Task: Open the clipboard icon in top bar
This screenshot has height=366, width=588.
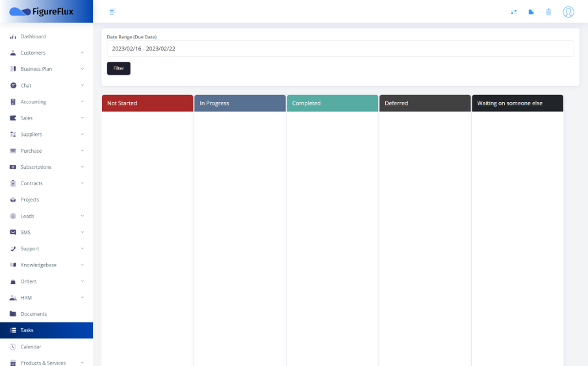Action: (548, 12)
